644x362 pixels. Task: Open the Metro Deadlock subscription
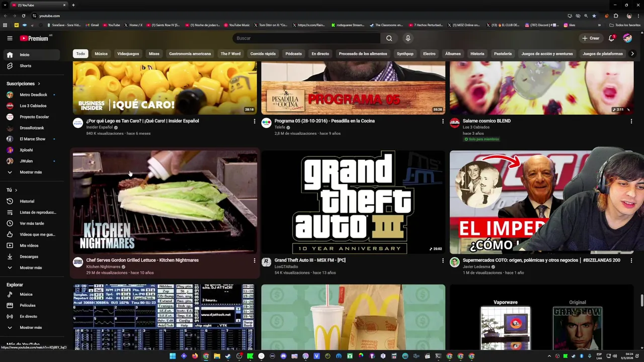pos(33,95)
